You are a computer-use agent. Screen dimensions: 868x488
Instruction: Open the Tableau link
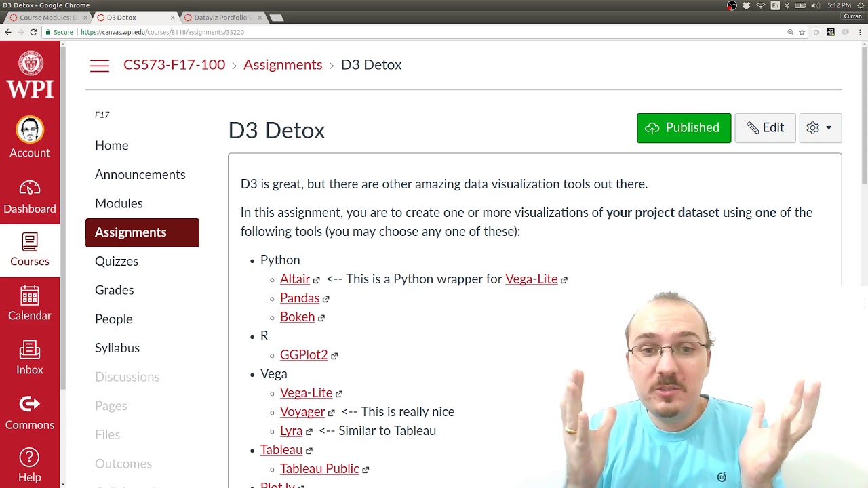click(281, 450)
